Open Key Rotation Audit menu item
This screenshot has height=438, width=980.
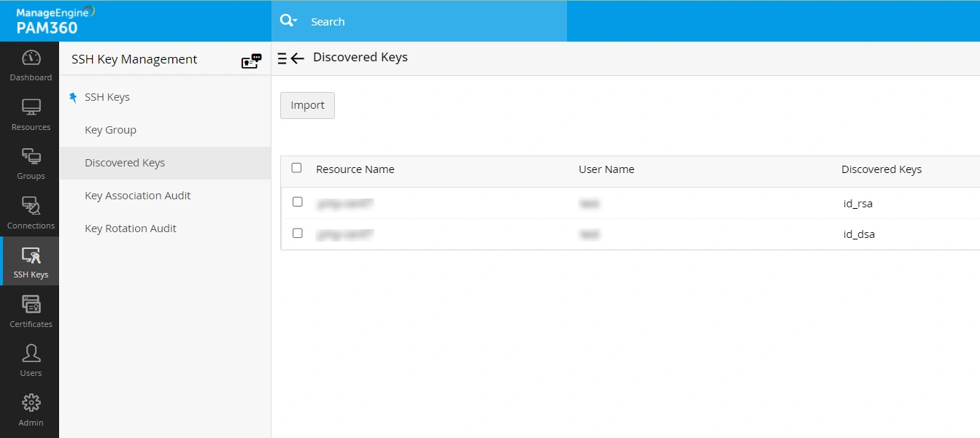click(131, 228)
